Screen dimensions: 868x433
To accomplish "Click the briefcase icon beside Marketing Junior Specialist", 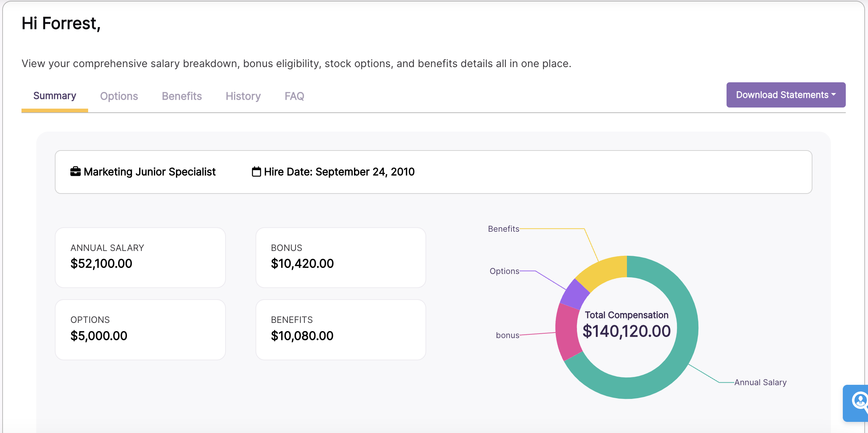I will (76, 171).
